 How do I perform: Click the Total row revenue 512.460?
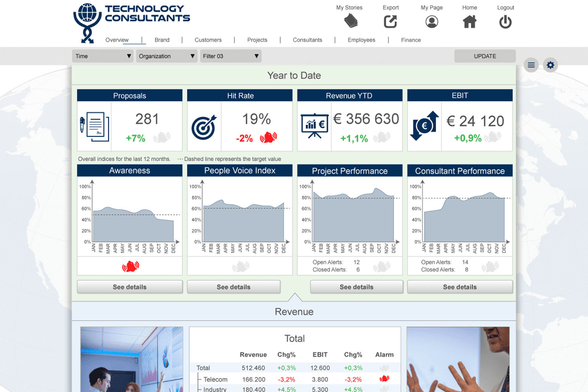coord(253,368)
